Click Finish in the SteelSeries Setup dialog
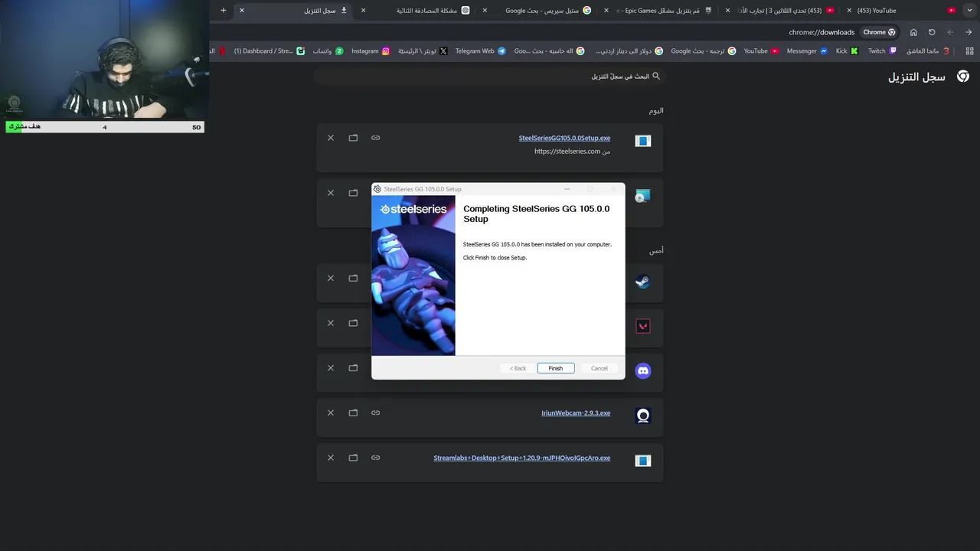 (x=556, y=368)
